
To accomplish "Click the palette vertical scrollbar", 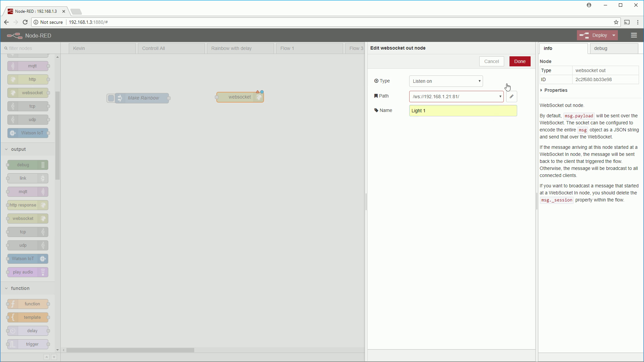I will coord(57,136).
